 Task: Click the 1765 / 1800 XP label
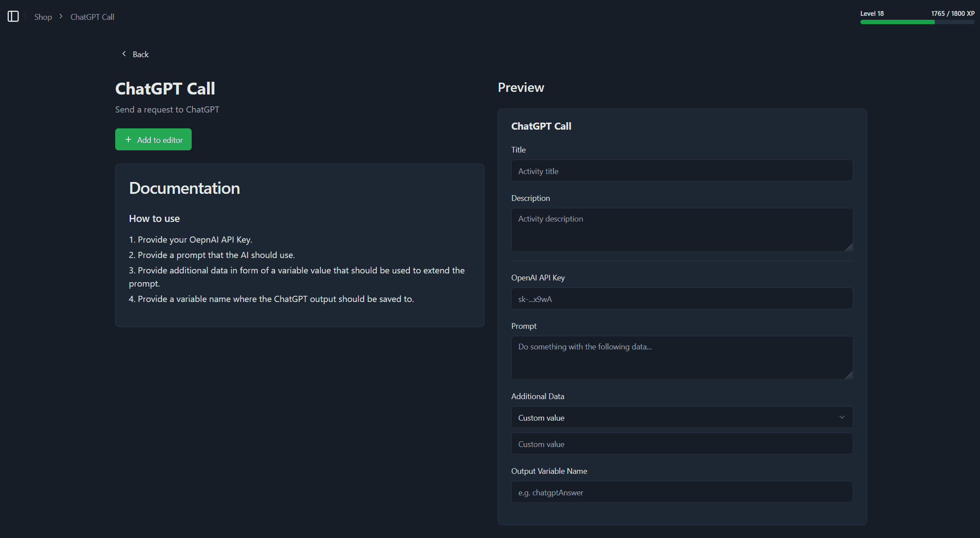pos(953,14)
